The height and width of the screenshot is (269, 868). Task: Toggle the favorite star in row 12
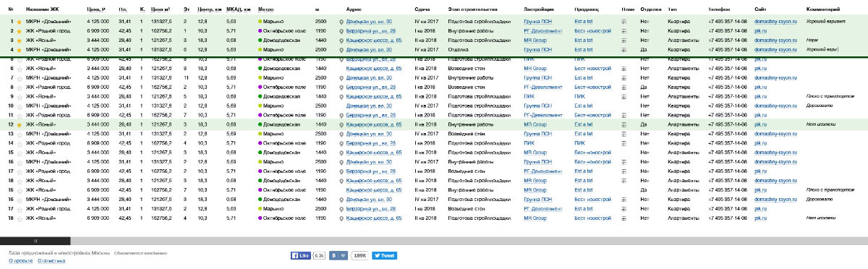[x=20, y=124]
